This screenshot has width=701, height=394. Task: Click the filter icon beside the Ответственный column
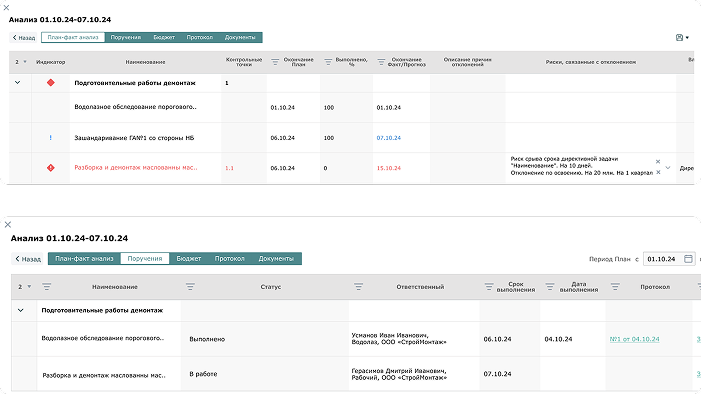(358, 287)
